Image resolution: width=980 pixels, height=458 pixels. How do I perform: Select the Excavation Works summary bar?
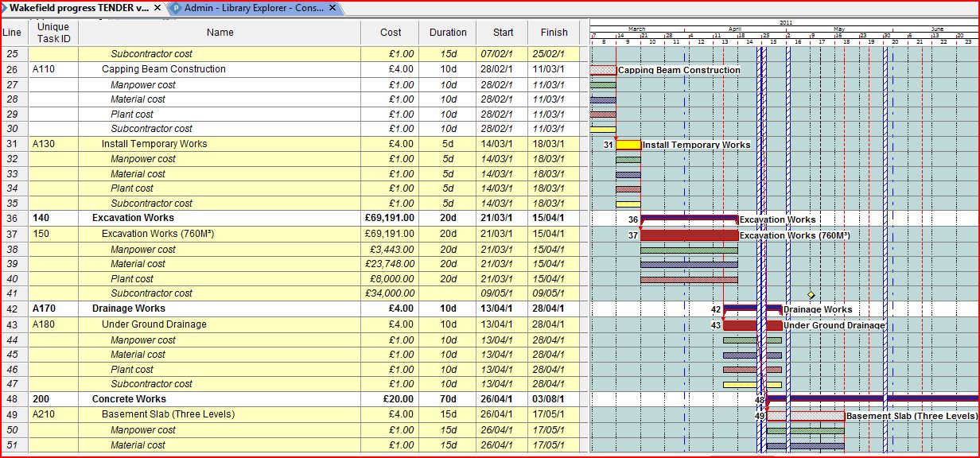click(x=689, y=218)
